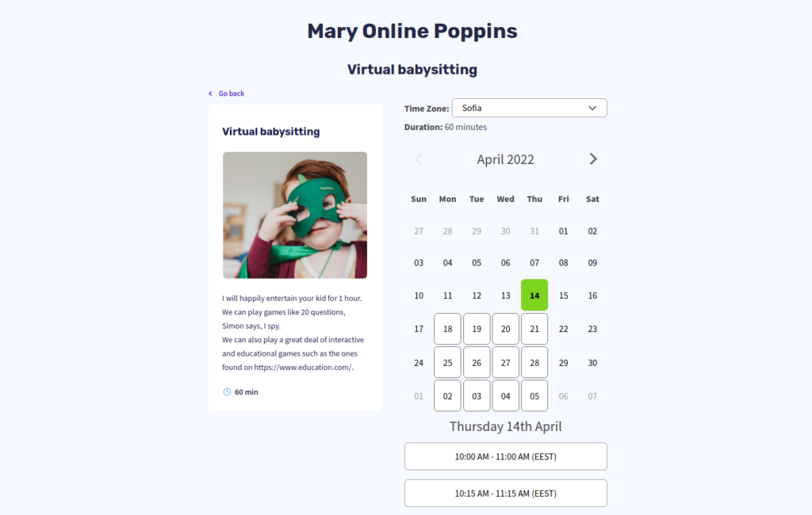This screenshot has width=812, height=515.
Task: Choose May 05 in last row
Action: pyautogui.click(x=534, y=396)
